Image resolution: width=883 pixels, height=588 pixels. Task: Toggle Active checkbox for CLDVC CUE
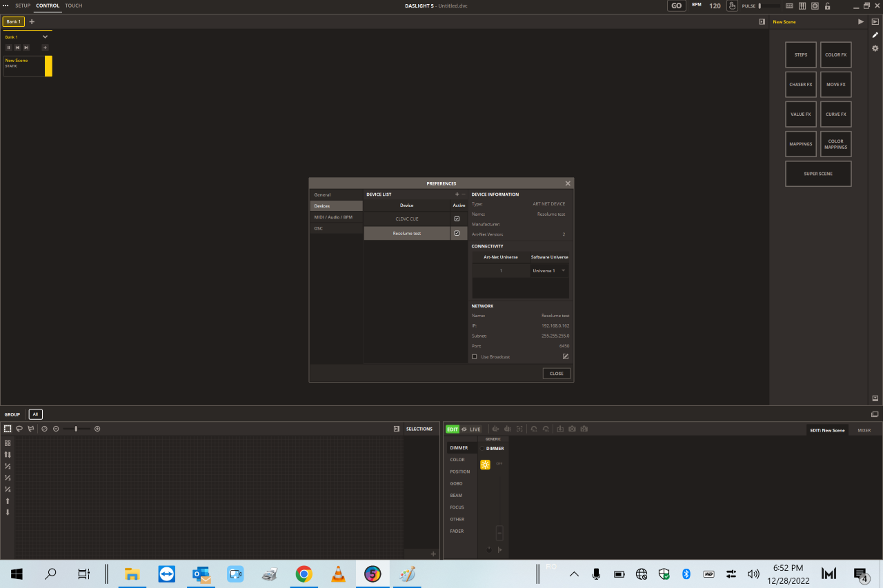pyautogui.click(x=457, y=219)
